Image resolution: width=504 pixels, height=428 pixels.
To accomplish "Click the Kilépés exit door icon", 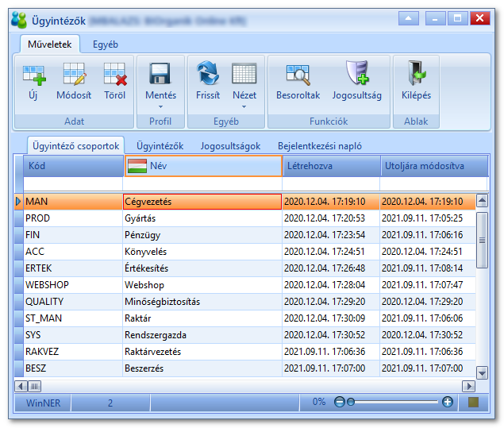I will pyautogui.click(x=416, y=73).
